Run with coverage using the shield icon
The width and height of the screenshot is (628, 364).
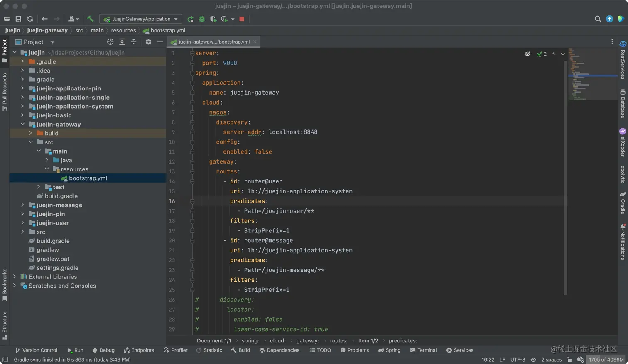(x=213, y=19)
